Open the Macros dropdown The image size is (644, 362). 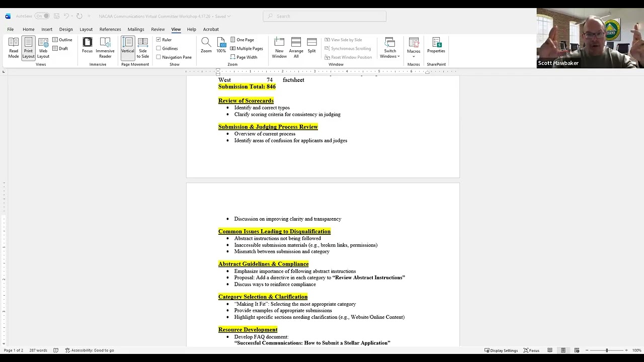coord(414,48)
